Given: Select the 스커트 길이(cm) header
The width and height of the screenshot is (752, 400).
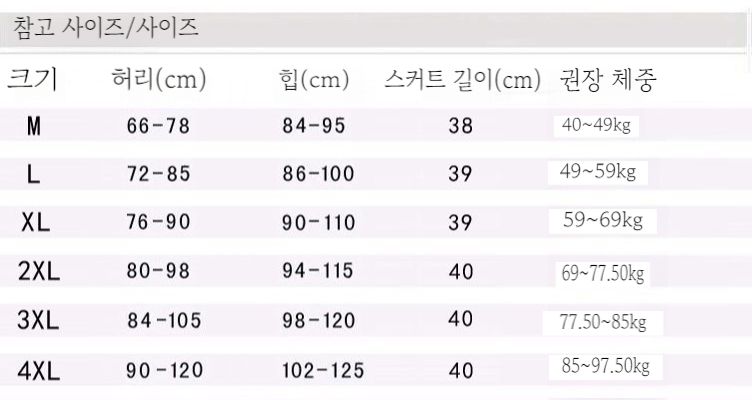Looking at the screenshot, I should (462, 80).
